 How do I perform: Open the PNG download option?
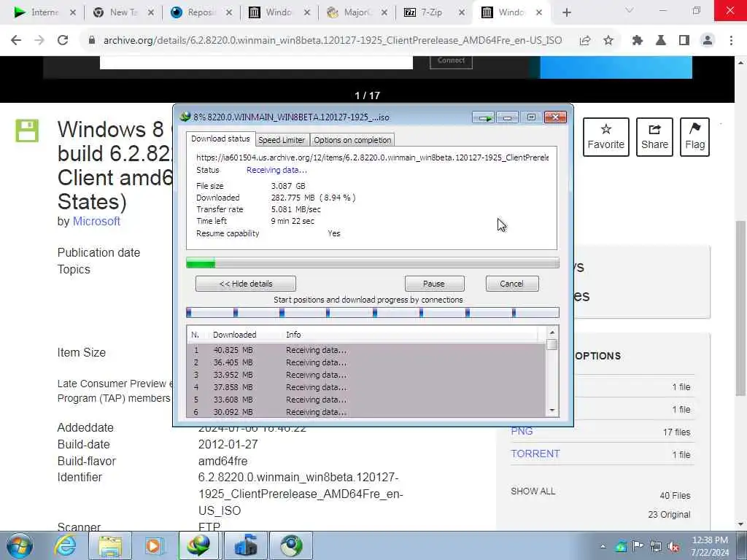522,432
